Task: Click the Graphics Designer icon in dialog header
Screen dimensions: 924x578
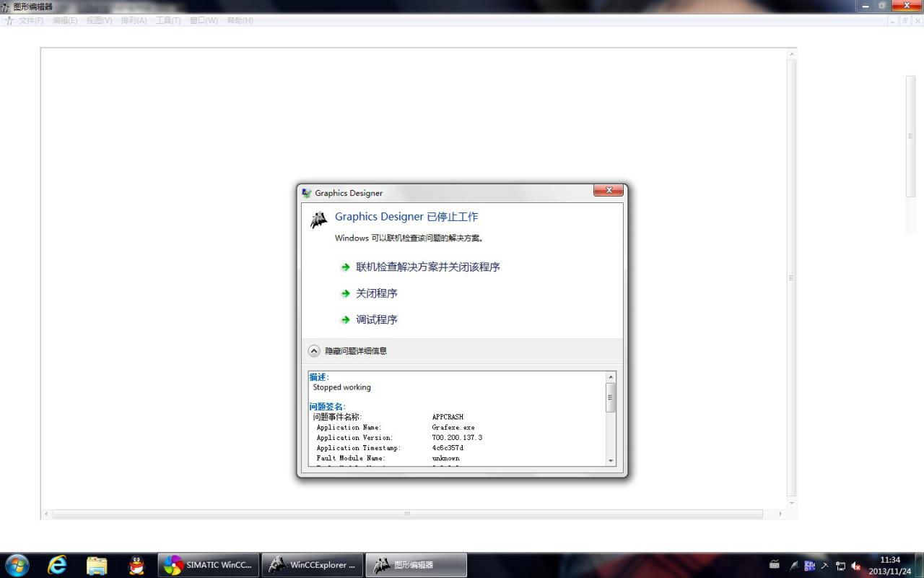Action: (318, 220)
